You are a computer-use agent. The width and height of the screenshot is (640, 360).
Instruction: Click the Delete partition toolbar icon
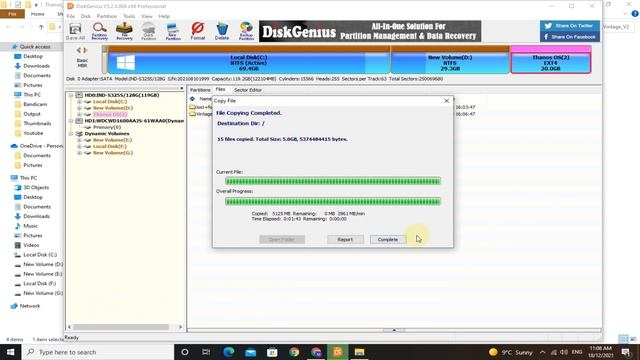[222, 31]
